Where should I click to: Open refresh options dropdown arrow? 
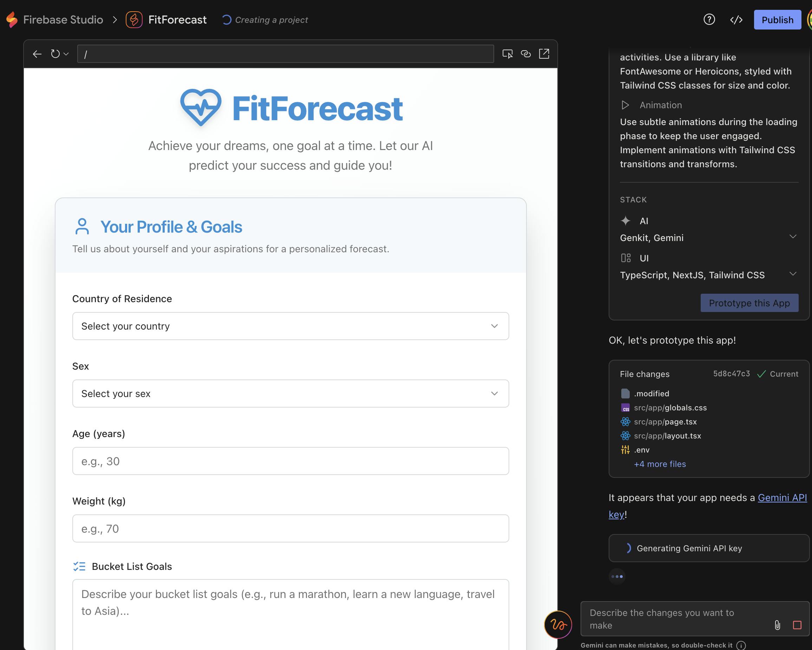click(66, 54)
